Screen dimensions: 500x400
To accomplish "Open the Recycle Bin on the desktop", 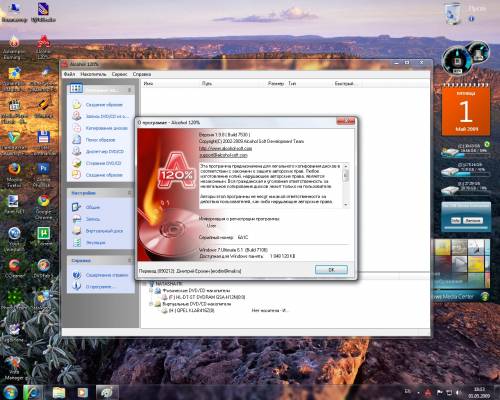I will [x=453, y=14].
